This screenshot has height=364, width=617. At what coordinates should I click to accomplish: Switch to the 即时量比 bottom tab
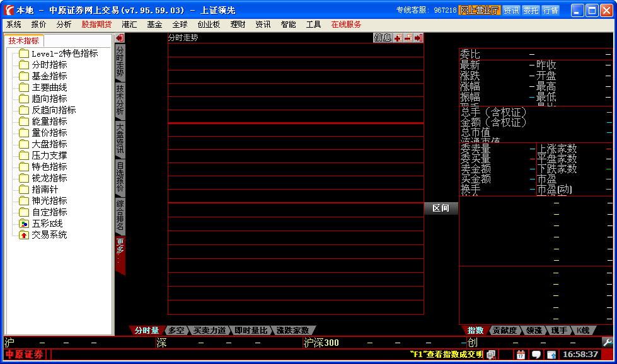tap(251, 331)
